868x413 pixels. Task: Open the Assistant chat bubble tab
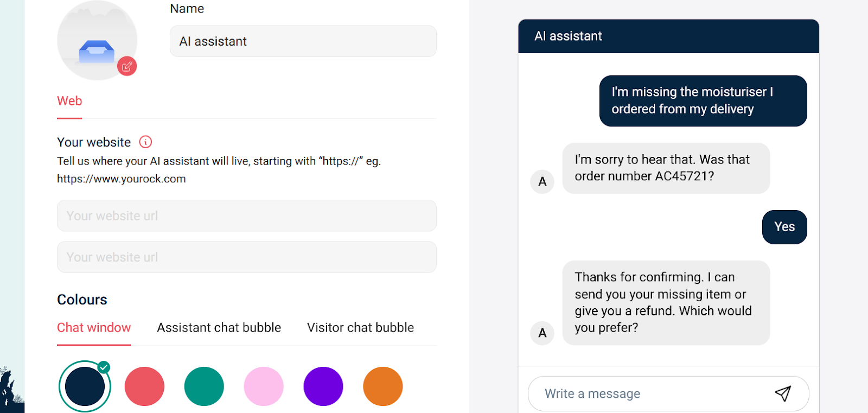(219, 327)
